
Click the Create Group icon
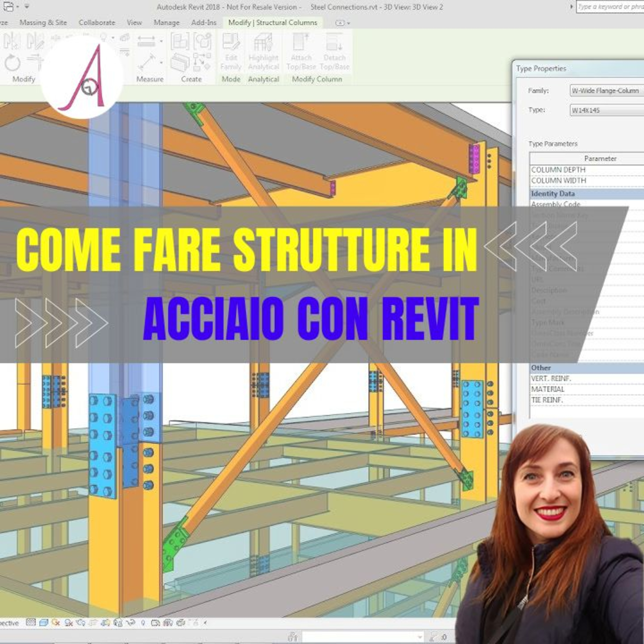tap(202, 41)
